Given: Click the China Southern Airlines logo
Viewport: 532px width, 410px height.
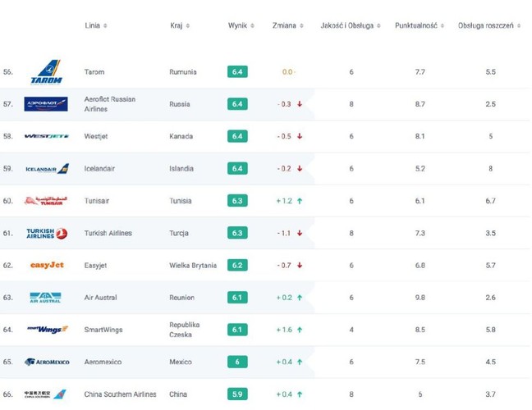Looking at the screenshot, I should pyautogui.click(x=45, y=394).
